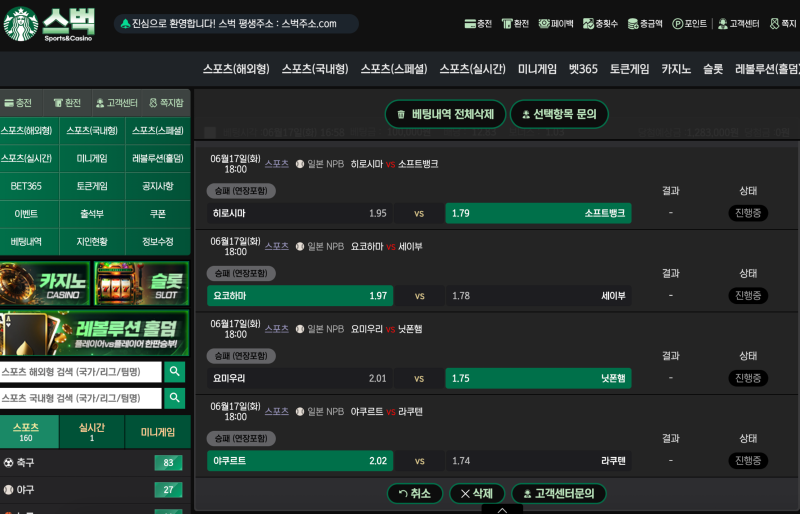Open 고객센터 in the top header
800x514 pixels.
point(739,23)
